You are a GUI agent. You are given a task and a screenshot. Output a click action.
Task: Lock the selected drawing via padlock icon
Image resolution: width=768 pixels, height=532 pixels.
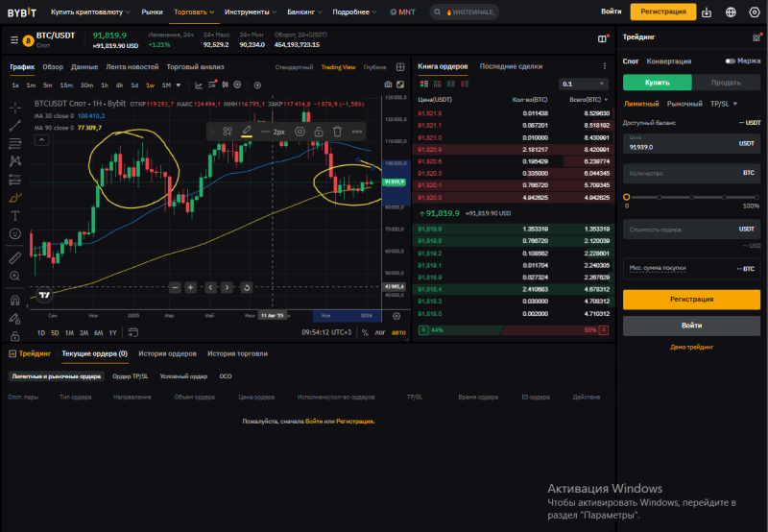(x=318, y=131)
